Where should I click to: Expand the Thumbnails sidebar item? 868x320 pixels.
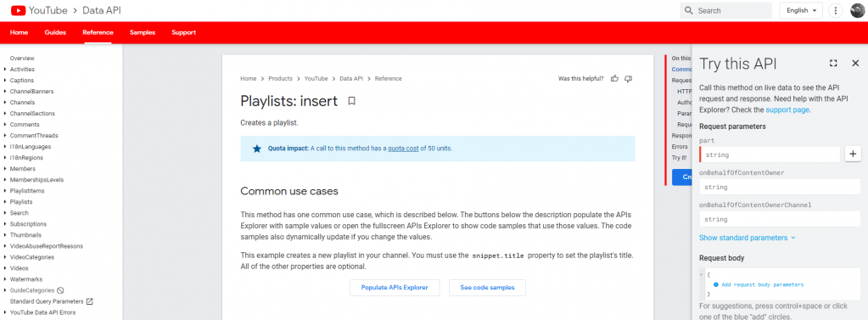tap(5, 235)
